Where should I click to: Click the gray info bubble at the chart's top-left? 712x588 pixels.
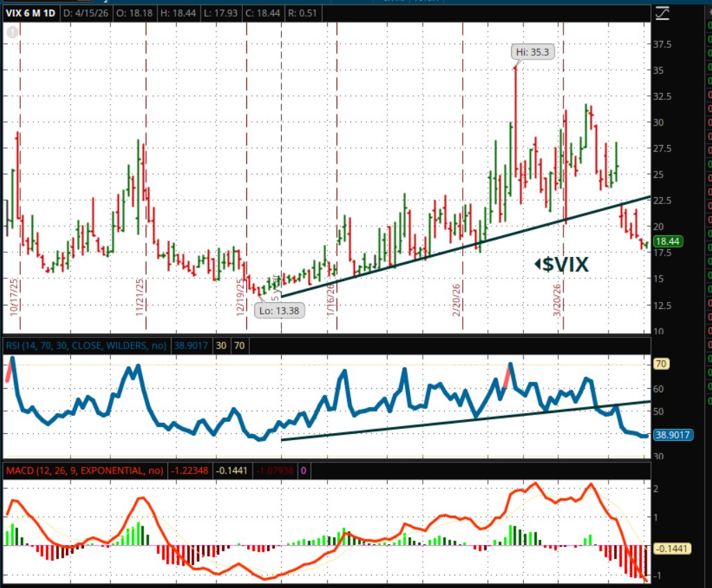tap(12, 32)
